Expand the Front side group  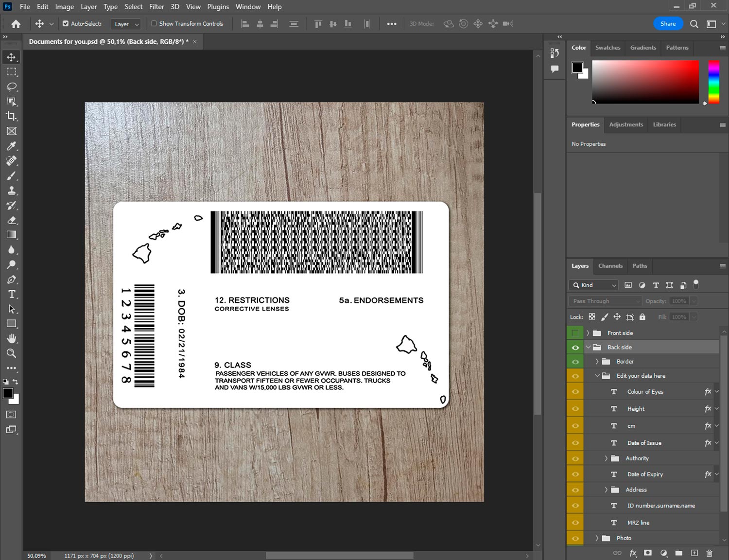click(588, 333)
